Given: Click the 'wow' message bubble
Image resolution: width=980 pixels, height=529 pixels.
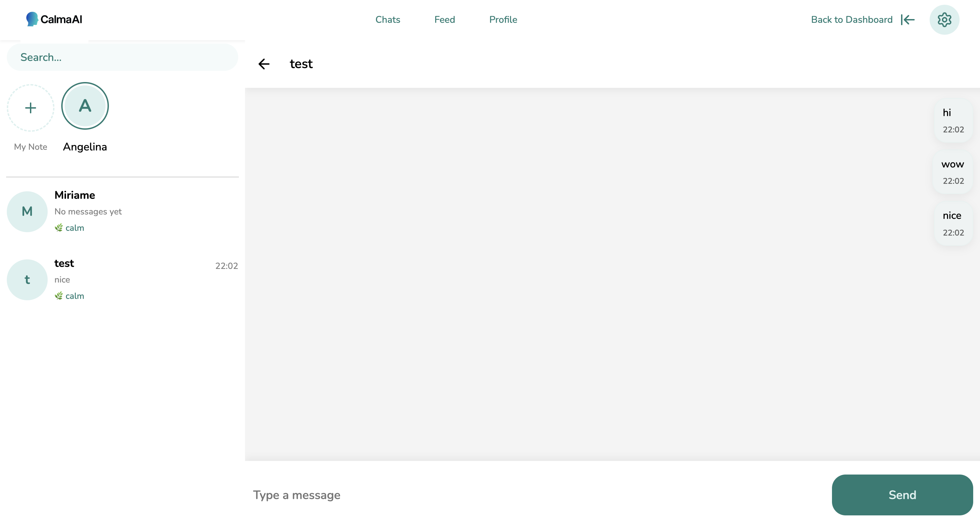Looking at the screenshot, I should [953, 172].
